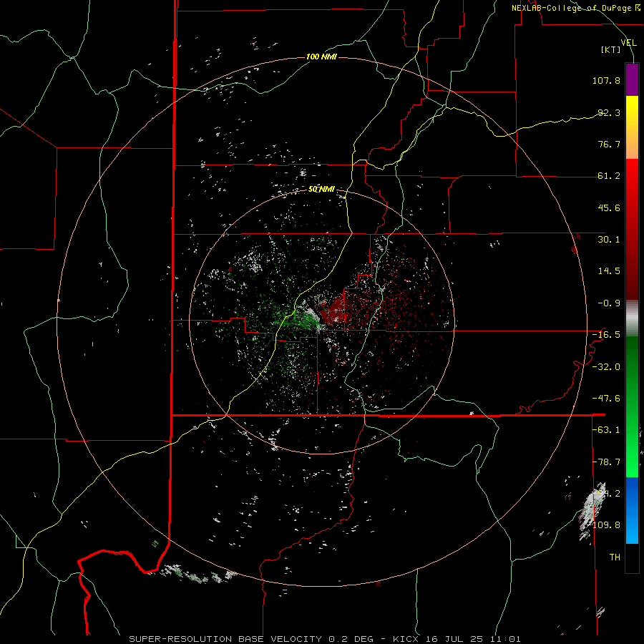Screen dimensions: 644x644
Task: Pick the purple segment of the velocity color bar
Action: pyautogui.click(x=632, y=79)
